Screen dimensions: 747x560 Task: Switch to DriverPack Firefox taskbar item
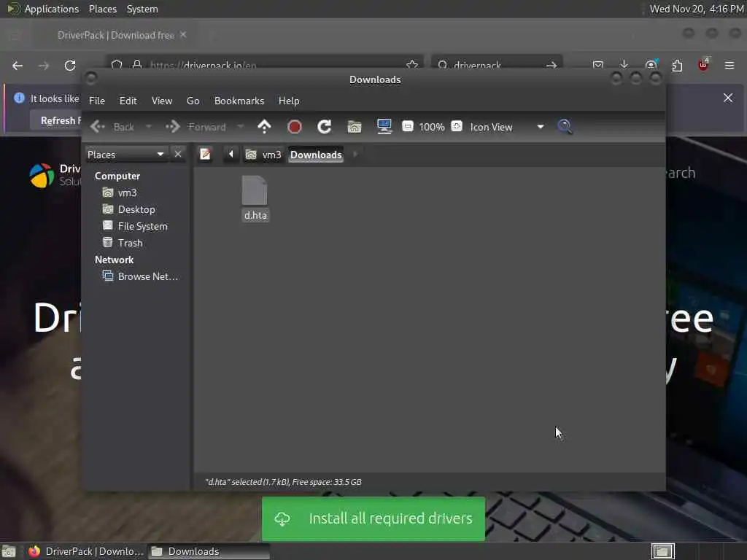coord(86,551)
